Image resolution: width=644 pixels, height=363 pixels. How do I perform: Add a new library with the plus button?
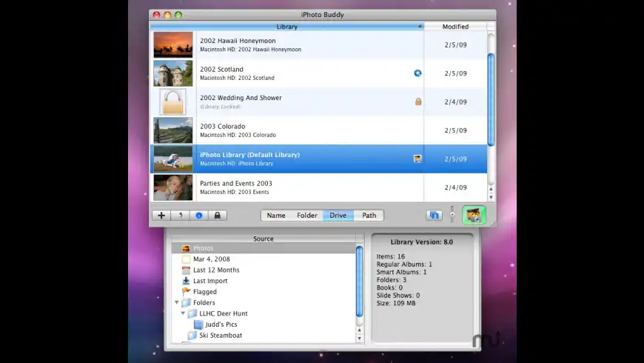point(161,216)
